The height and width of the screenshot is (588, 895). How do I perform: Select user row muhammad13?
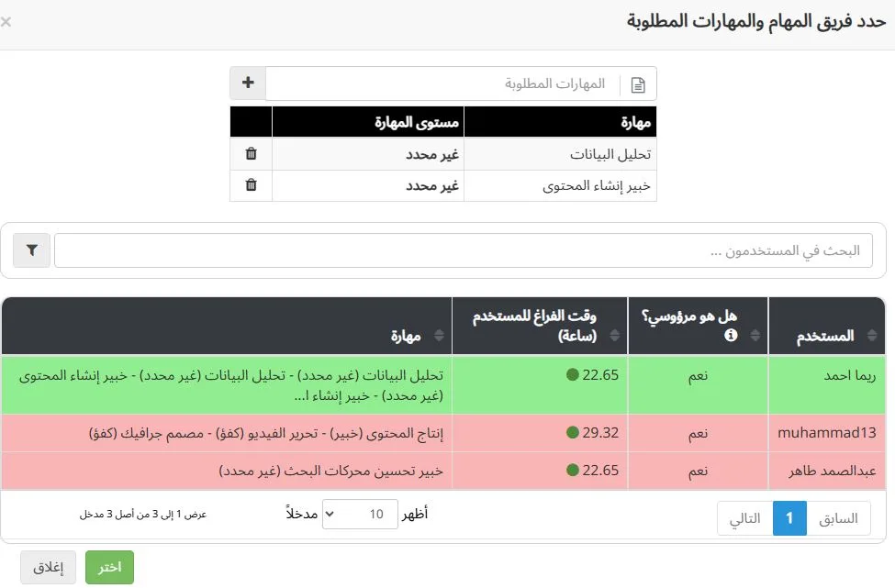(x=443, y=433)
